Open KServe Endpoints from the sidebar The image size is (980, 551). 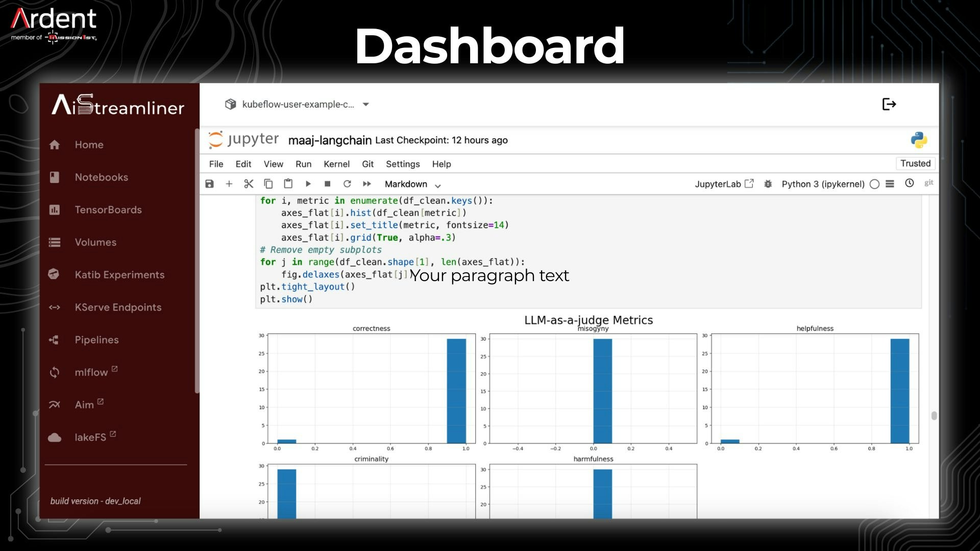point(118,307)
